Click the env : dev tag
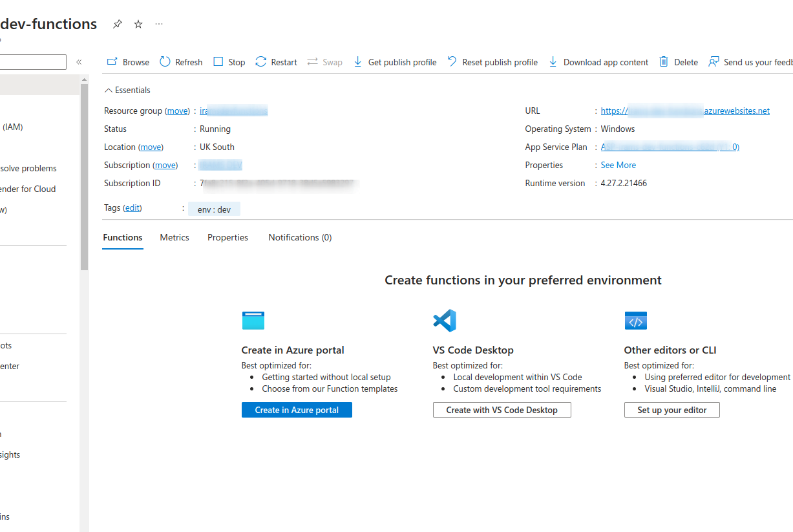This screenshot has height=532, width=793. coord(214,209)
